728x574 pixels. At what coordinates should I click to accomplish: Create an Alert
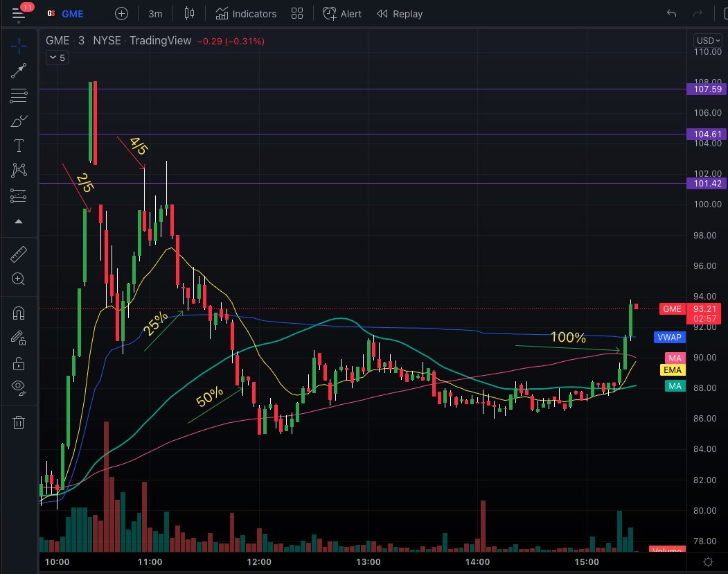point(342,14)
